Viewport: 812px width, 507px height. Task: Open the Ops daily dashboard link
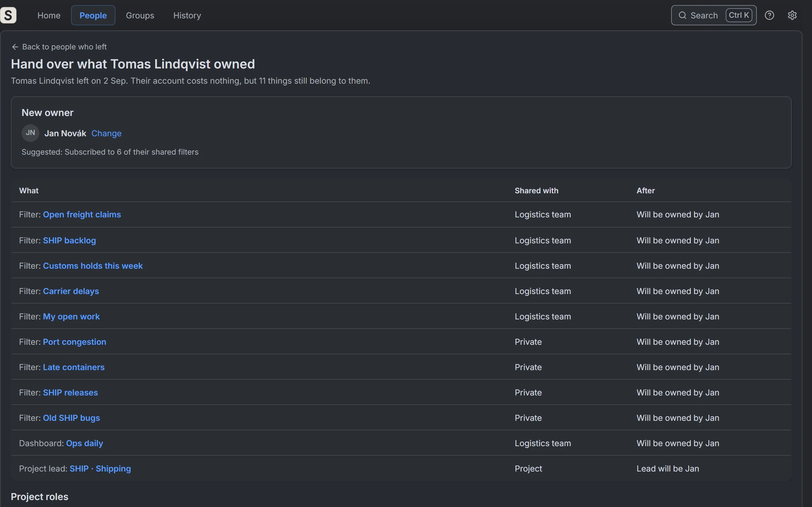85,443
